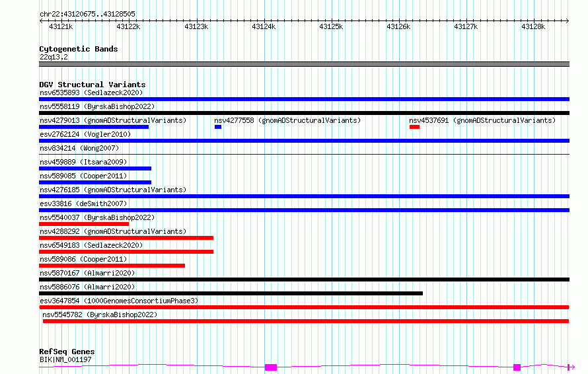
Task: Select the blue nsv6535893 variant bar
Action: click(304, 99)
